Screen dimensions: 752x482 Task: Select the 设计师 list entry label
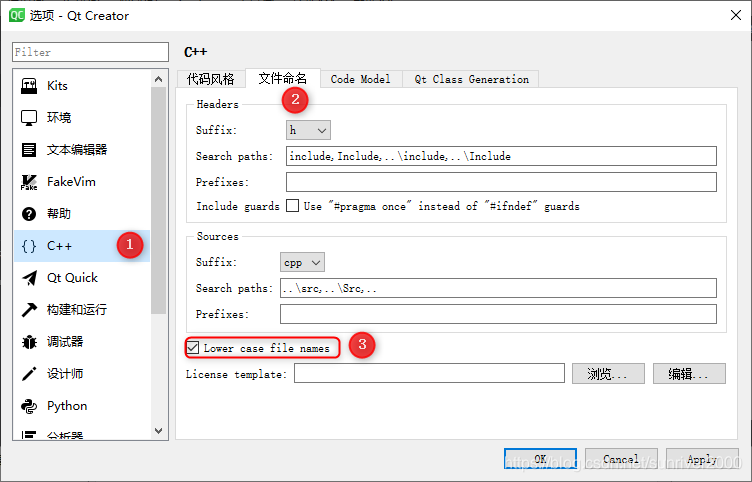tap(65, 374)
